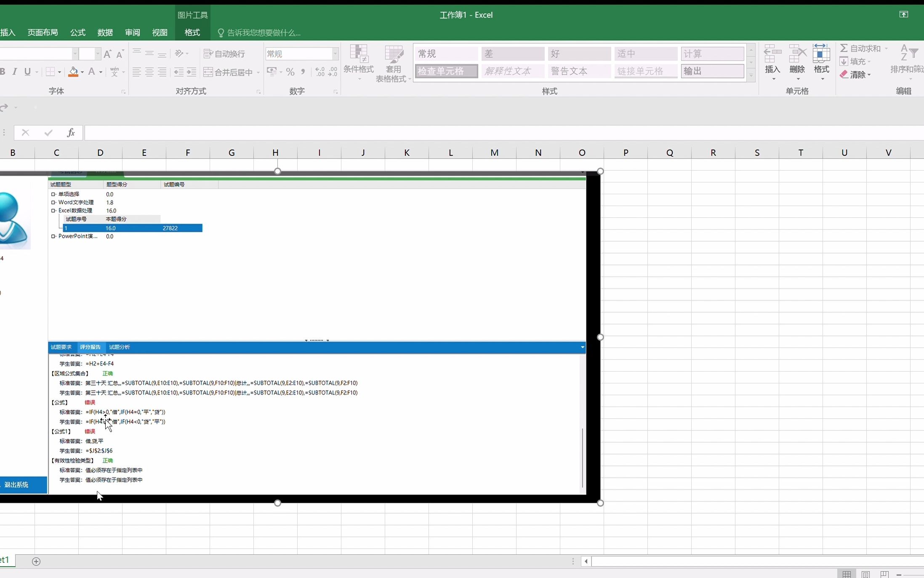Click the italic formatting icon
924x578 pixels.
pyautogui.click(x=15, y=72)
